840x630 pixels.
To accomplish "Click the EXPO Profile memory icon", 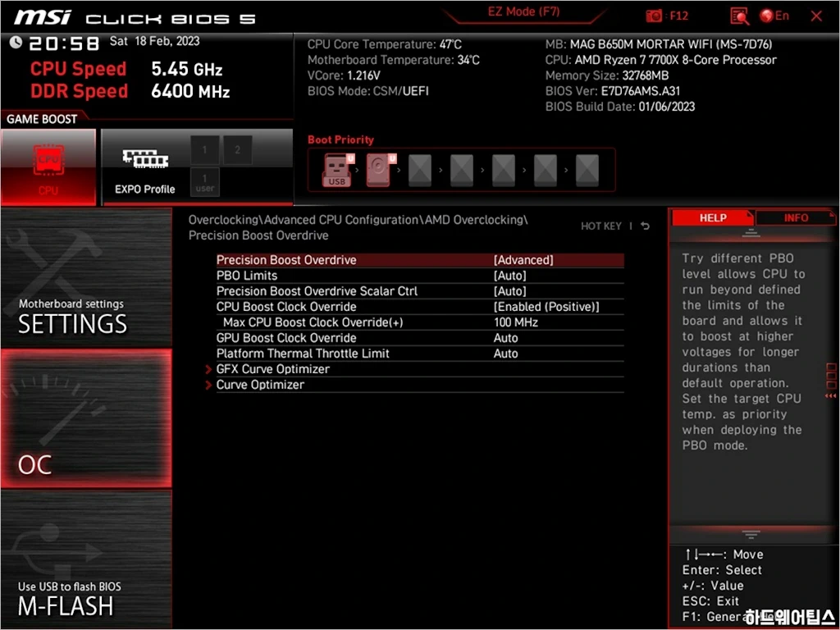I will pyautogui.click(x=144, y=158).
